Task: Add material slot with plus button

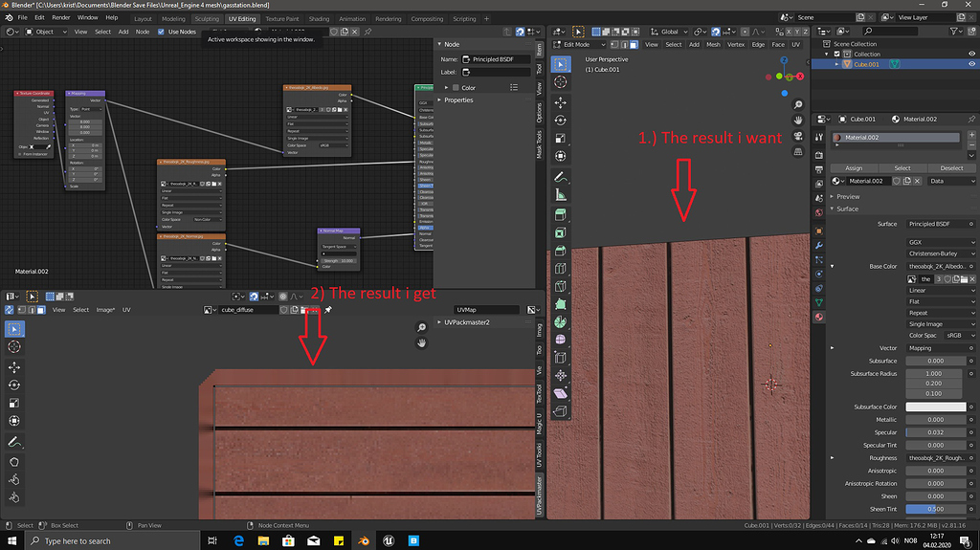Action: (x=971, y=134)
